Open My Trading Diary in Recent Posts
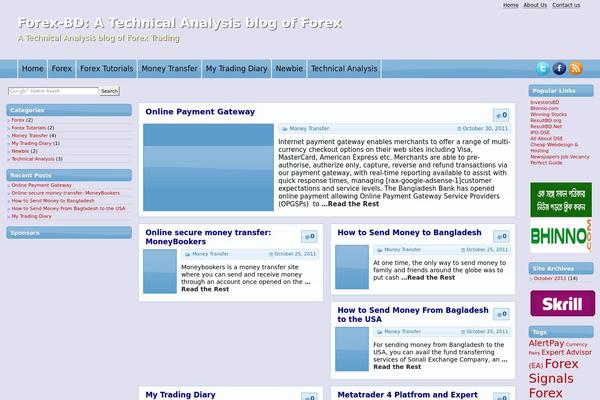Screen dimensions: 600x400 pyautogui.click(x=31, y=216)
